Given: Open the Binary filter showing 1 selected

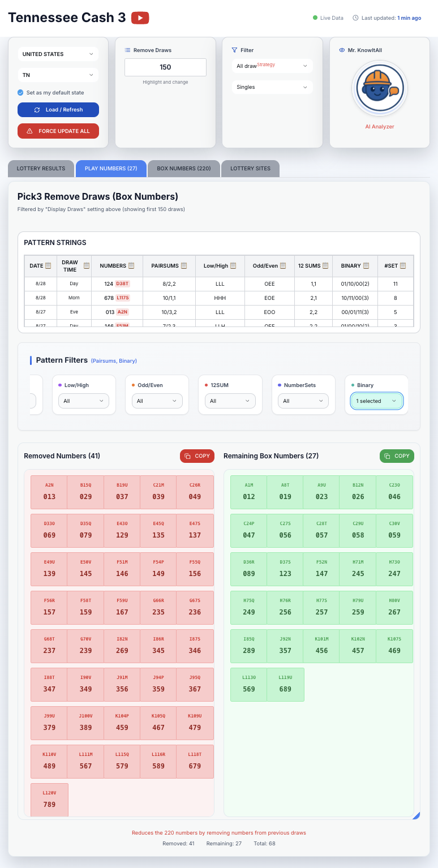Looking at the screenshot, I should [x=377, y=401].
